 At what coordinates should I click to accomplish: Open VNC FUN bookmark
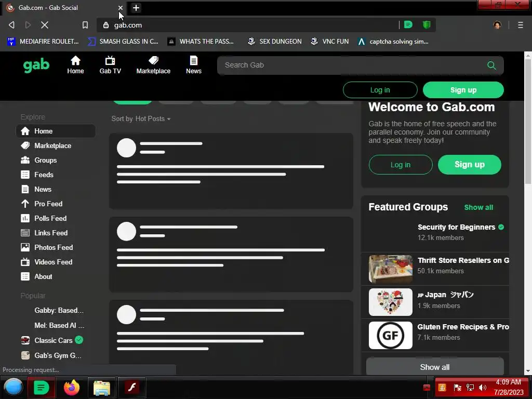[329, 42]
